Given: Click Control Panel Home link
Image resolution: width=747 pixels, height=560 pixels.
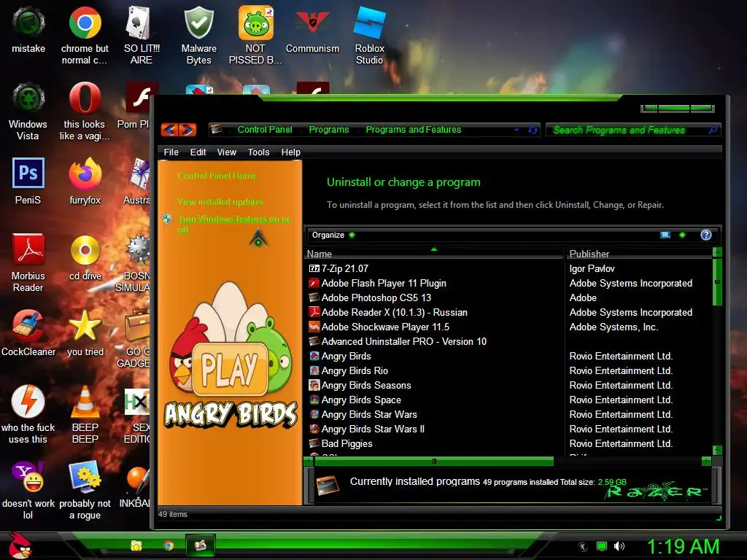Looking at the screenshot, I should (x=217, y=176).
